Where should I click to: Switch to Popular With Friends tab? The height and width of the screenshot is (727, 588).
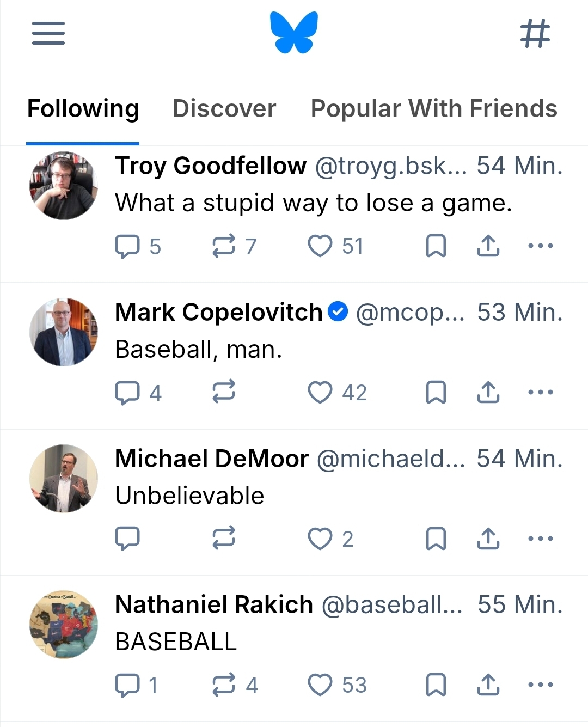[434, 109]
